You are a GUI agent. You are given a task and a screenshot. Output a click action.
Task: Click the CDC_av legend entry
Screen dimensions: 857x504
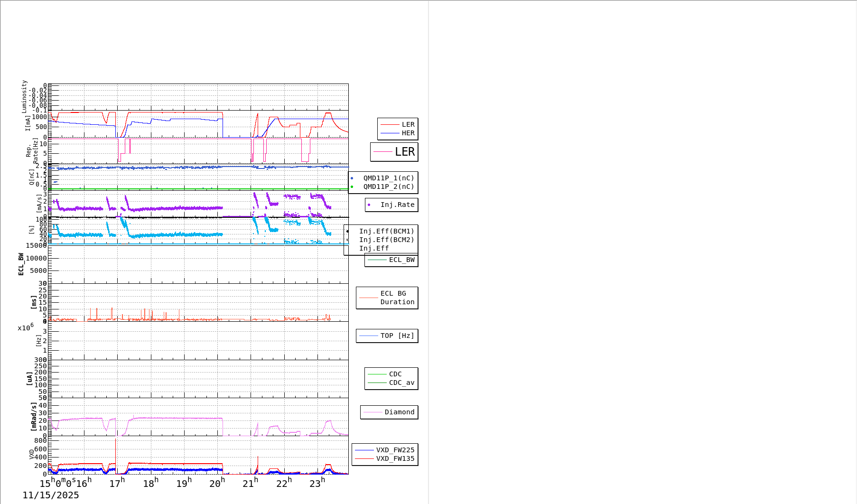(x=391, y=383)
